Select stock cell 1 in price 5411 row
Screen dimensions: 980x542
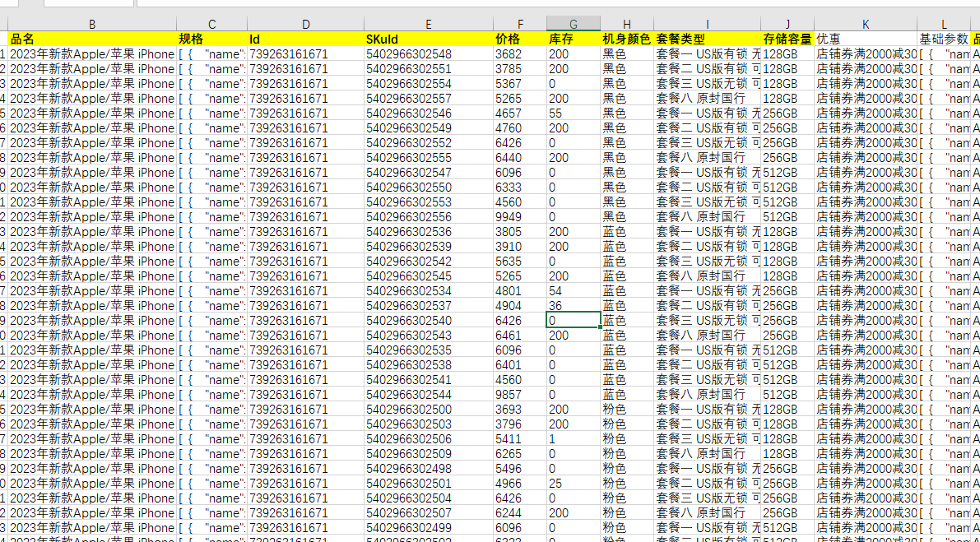tap(574, 439)
